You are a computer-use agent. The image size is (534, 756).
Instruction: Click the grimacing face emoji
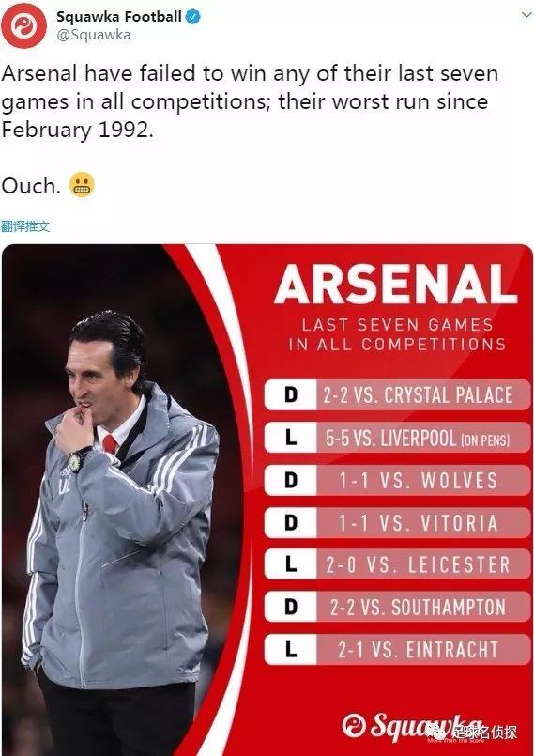pyautogui.click(x=82, y=185)
